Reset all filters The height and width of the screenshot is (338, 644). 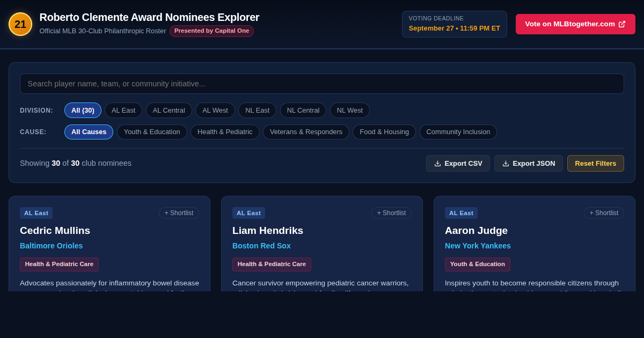tap(596, 164)
